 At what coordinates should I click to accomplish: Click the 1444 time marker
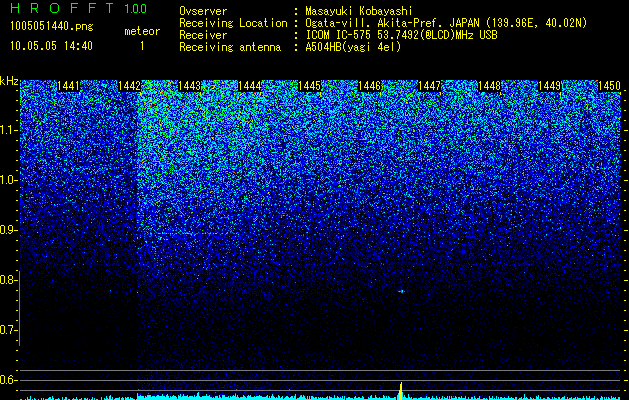pyautogui.click(x=249, y=86)
